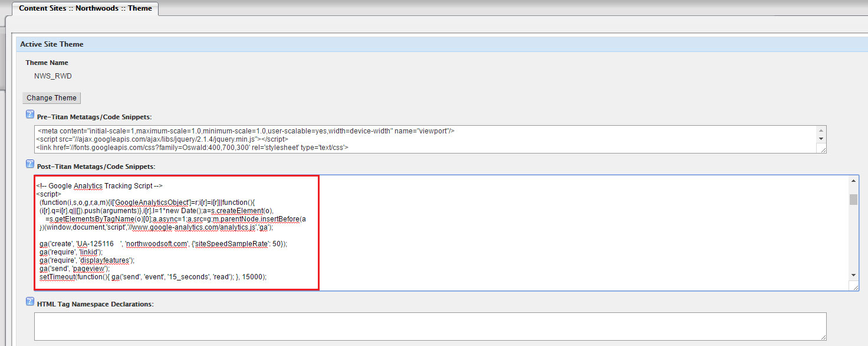Click the Theme Name label
868x346 pixels.
(47, 63)
